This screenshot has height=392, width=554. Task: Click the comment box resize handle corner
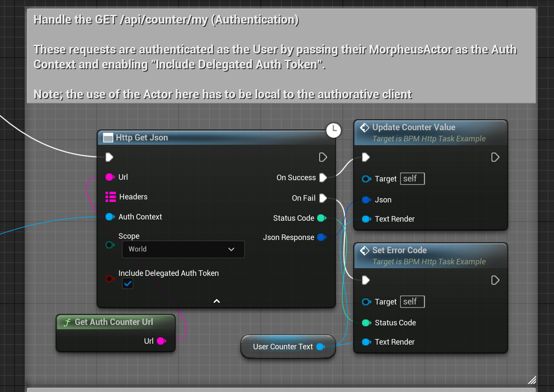(532, 380)
